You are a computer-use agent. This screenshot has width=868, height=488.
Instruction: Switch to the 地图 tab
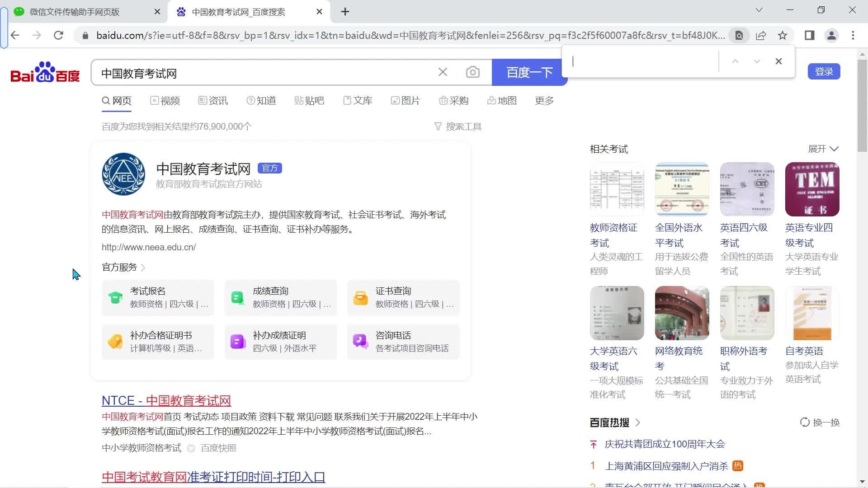coord(502,101)
